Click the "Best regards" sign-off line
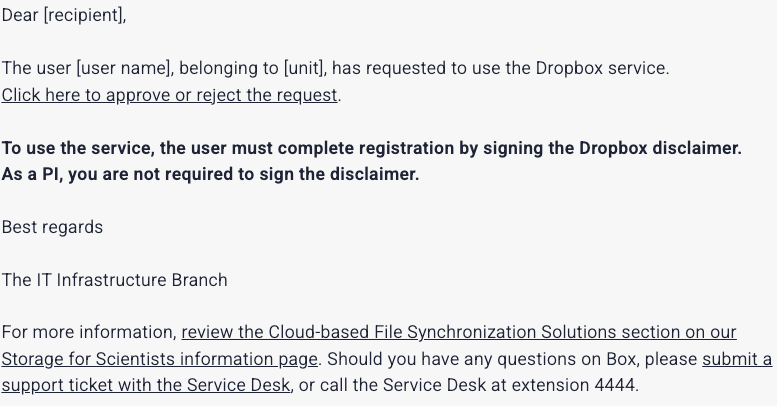Viewport: 777px width, 406px height. tap(52, 227)
